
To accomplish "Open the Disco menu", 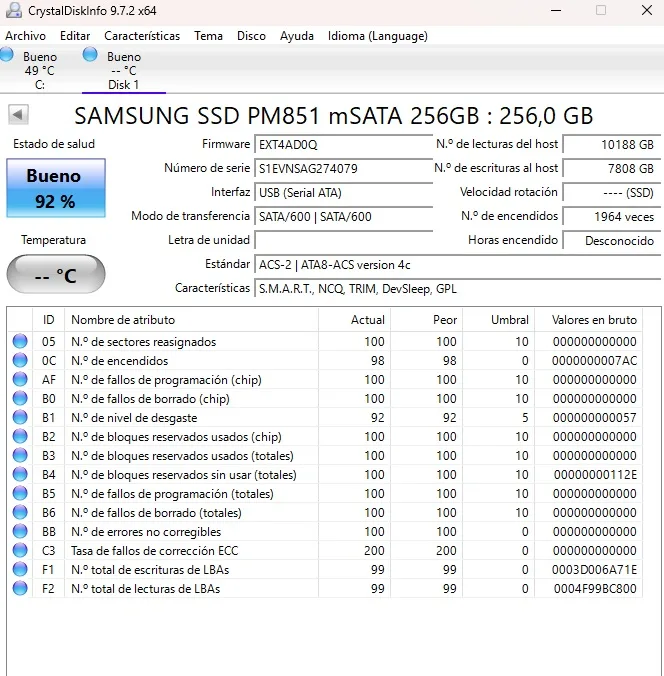I will point(251,36).
